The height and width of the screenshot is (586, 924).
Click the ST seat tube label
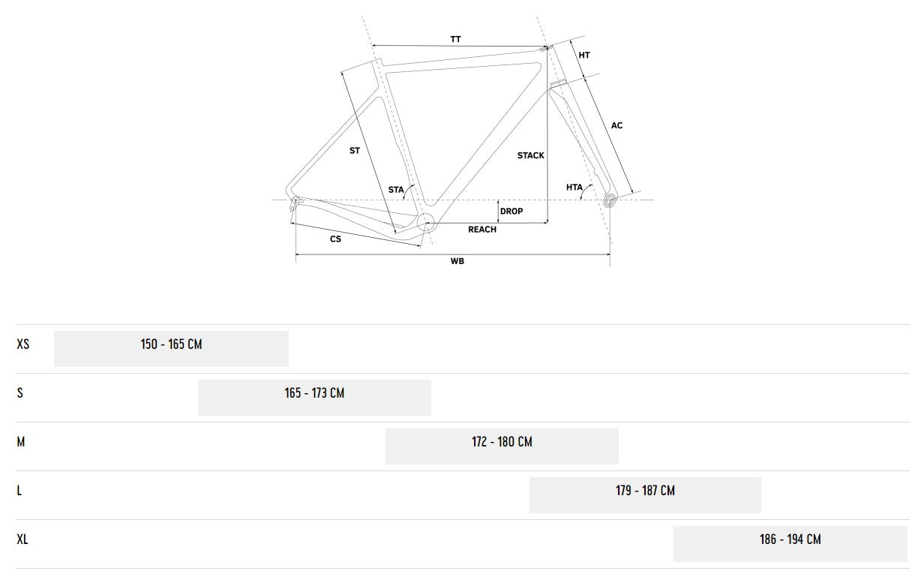pos(355,151)
